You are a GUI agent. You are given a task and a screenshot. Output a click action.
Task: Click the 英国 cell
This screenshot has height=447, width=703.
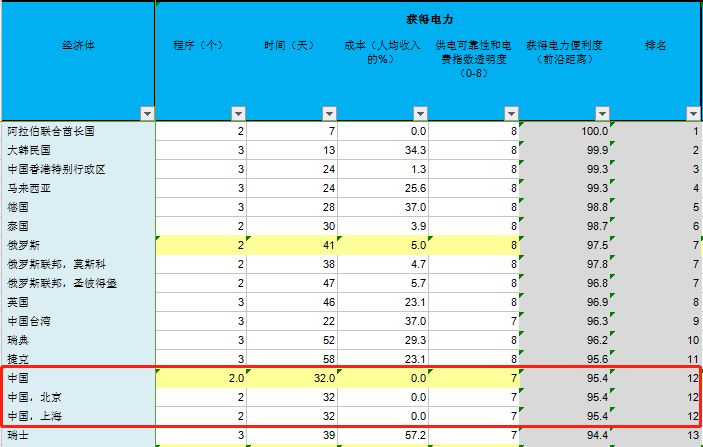78,302
